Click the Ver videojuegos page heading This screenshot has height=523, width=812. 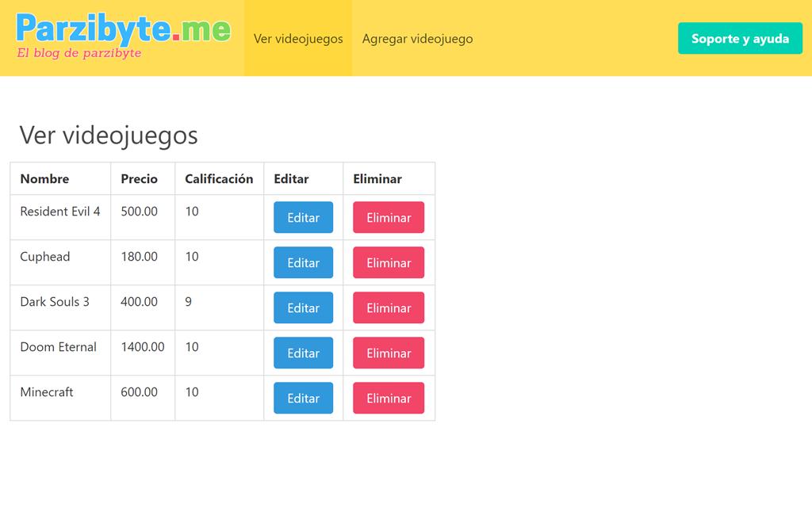click(109, 136)
